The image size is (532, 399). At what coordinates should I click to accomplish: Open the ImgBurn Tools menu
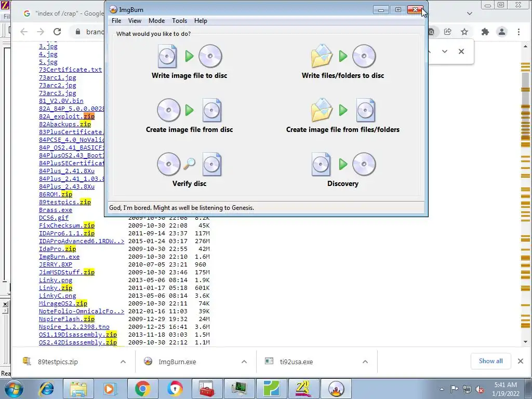pos(179,21)
